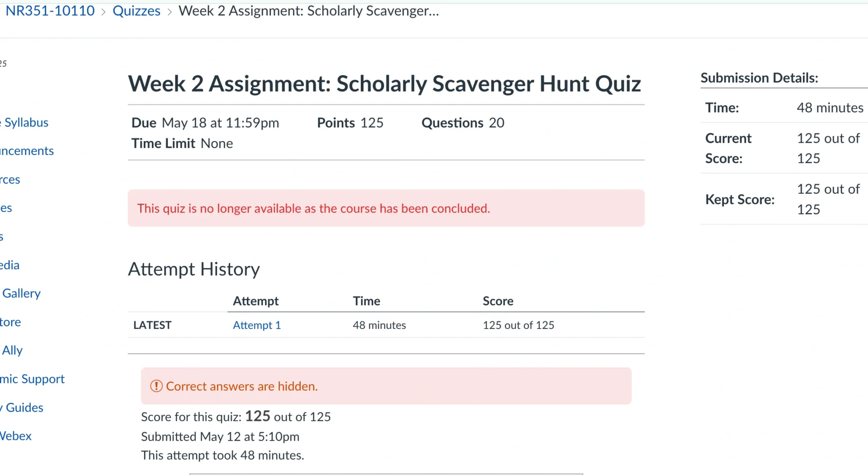This screenshot has width=868, height=475.
Task: Select Academic Support in the sidebar
Action: [x=32, y=379]
